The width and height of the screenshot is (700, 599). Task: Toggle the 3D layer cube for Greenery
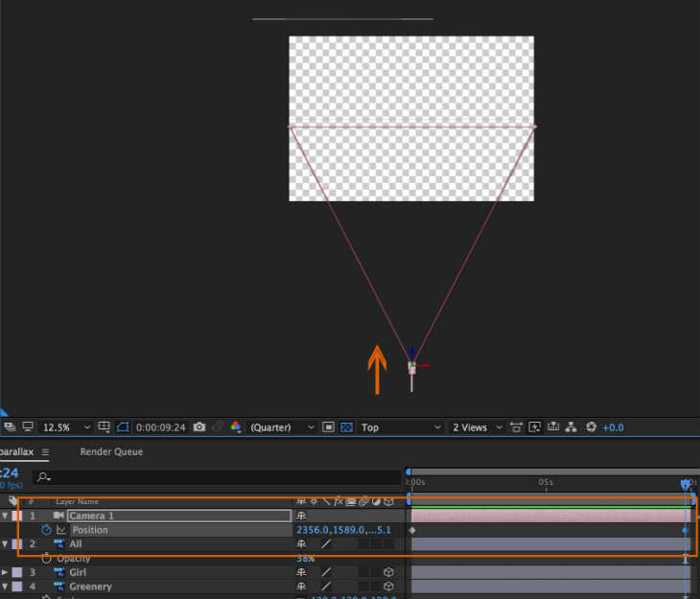[x=388, y=587]
